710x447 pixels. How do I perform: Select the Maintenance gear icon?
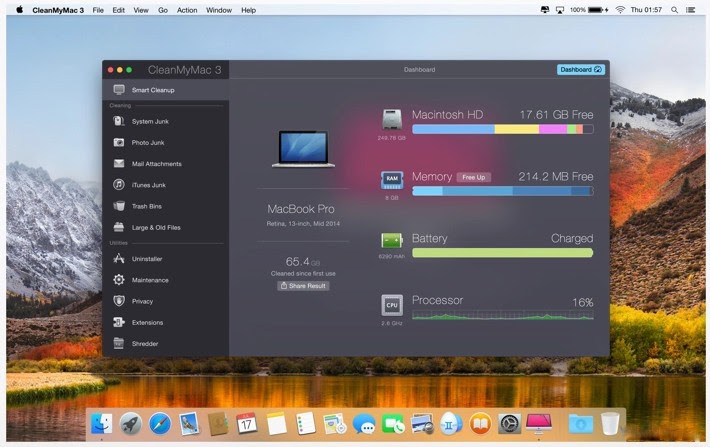(119, 280)
